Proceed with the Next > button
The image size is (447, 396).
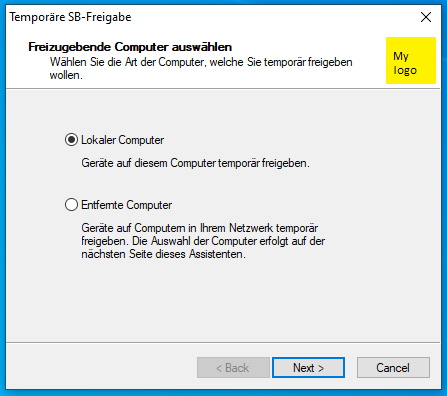pos(308,368)
